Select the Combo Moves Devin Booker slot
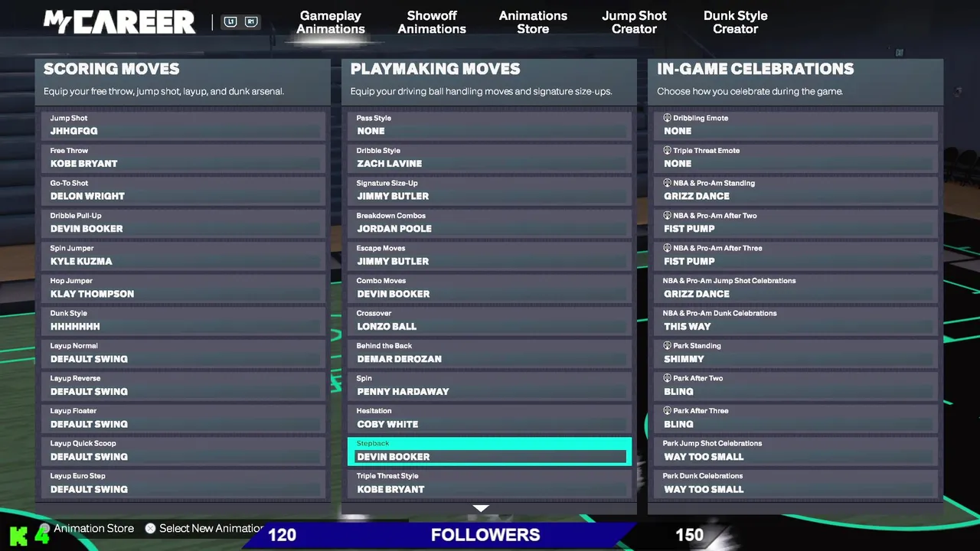This screenshot has height=551, width=980. 490,289
